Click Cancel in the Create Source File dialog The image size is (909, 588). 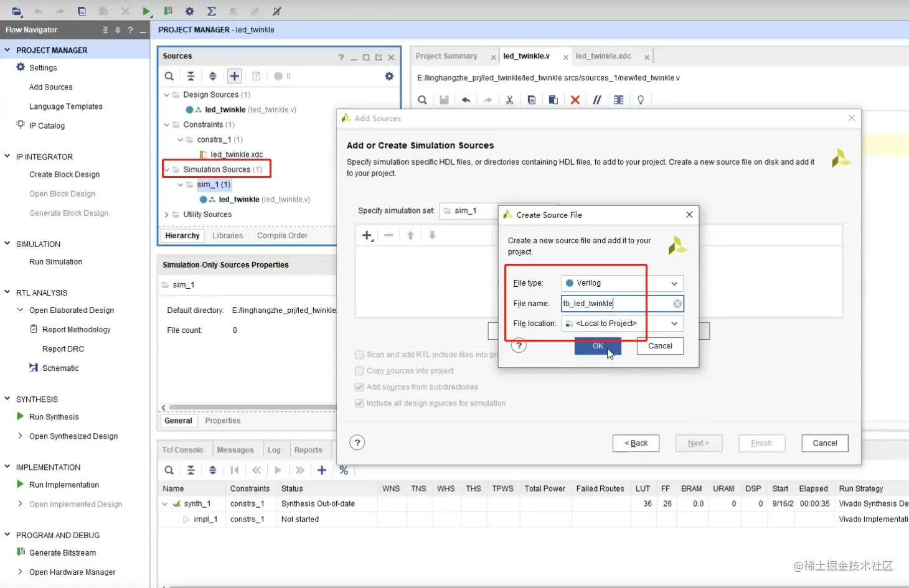coord(660,346)
